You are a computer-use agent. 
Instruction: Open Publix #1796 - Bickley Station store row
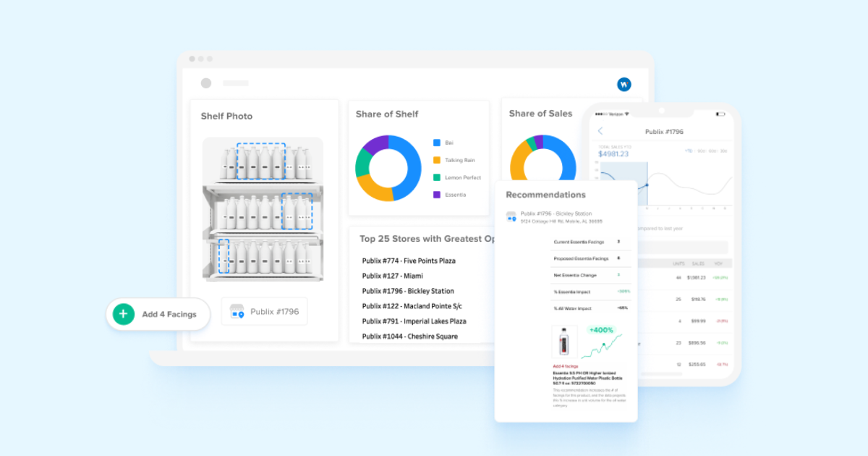click(408, 291)
